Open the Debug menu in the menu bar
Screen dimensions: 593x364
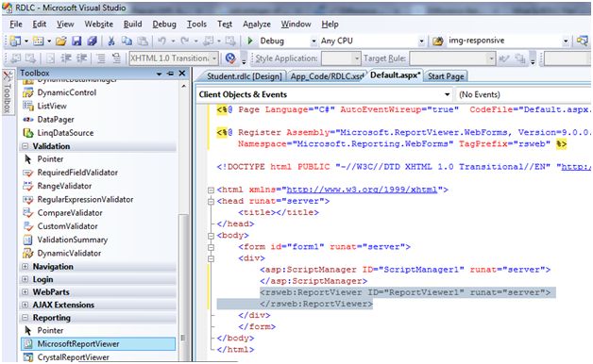pos(164,25)
